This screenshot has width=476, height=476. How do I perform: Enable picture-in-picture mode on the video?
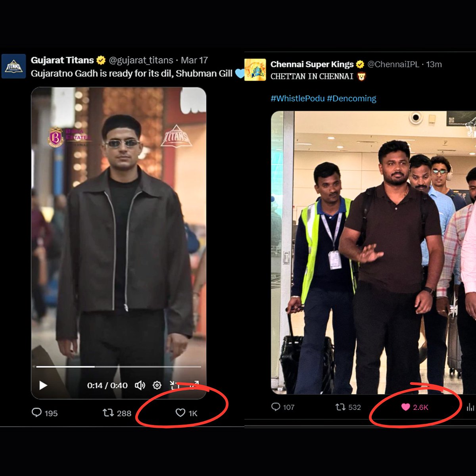click(x=174, y=385)
